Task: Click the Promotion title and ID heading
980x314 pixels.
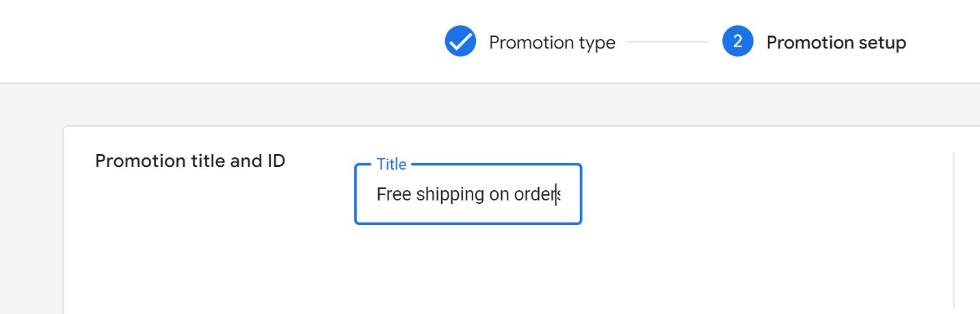Action: pyautogui.click(x=190, y=161)
